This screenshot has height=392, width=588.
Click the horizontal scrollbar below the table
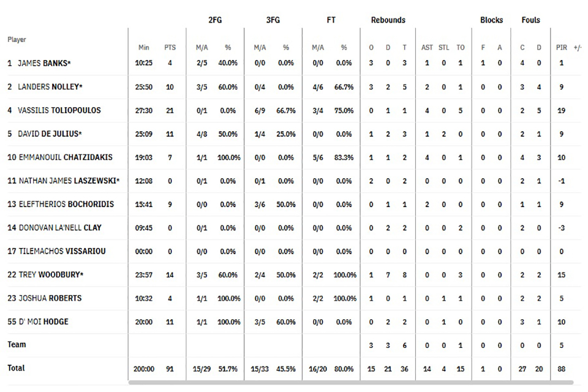[350, 383]
